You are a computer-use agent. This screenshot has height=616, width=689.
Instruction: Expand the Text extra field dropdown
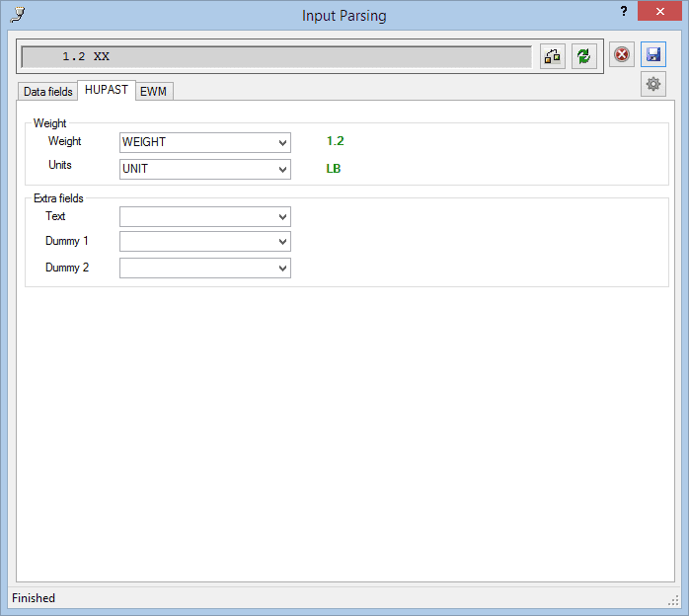click(205, 216)
